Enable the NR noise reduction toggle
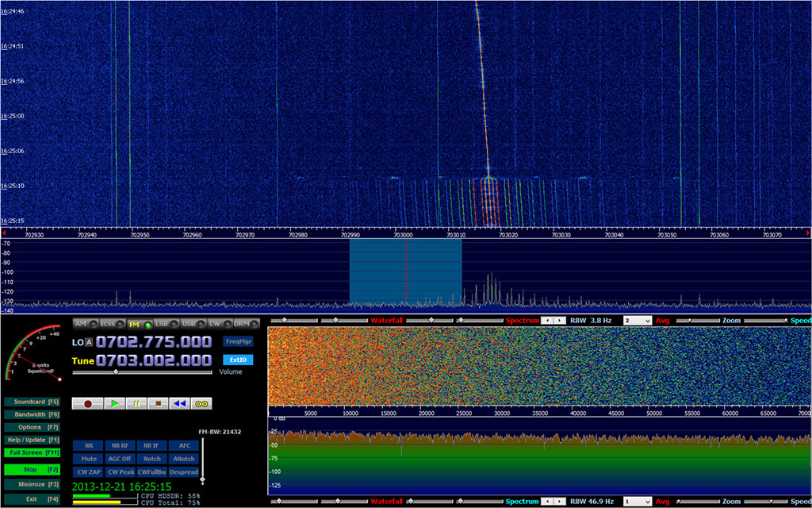812x508 pixels. pyautogui.click(x=88, y=445)
